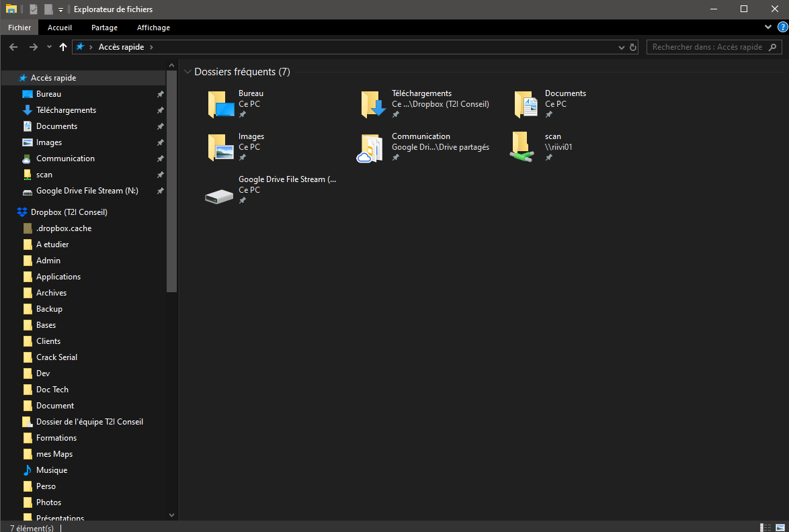Switch to the Affichage ribbon tab
Viewport: 789px width, 532px height.
153,28
